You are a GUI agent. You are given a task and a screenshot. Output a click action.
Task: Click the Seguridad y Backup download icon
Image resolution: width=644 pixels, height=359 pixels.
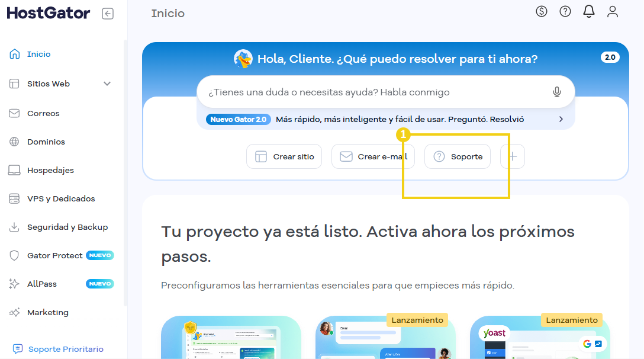14,227
